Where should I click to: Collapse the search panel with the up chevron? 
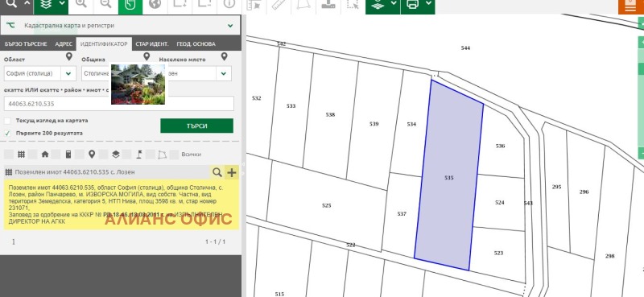click(27, 4)
